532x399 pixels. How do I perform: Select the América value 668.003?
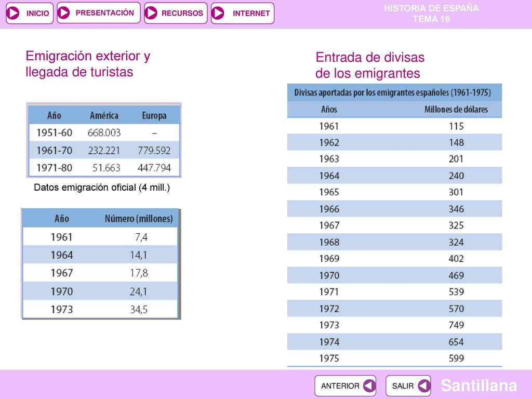coord(104,132)
